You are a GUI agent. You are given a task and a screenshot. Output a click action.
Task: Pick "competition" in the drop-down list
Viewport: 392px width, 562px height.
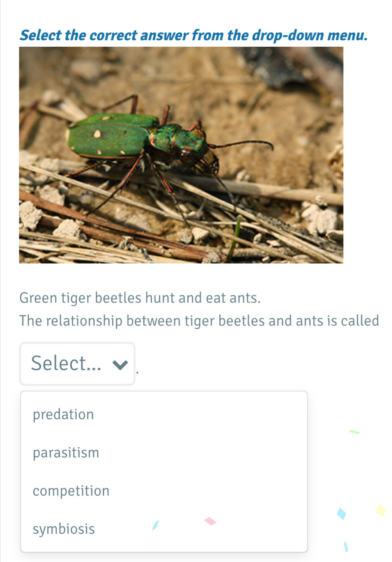71,491
